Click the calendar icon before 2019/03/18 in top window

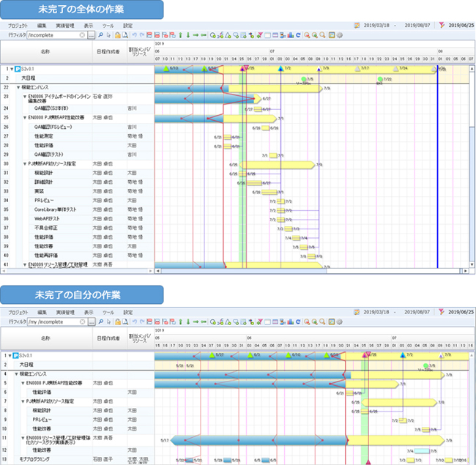pos(357,24)
